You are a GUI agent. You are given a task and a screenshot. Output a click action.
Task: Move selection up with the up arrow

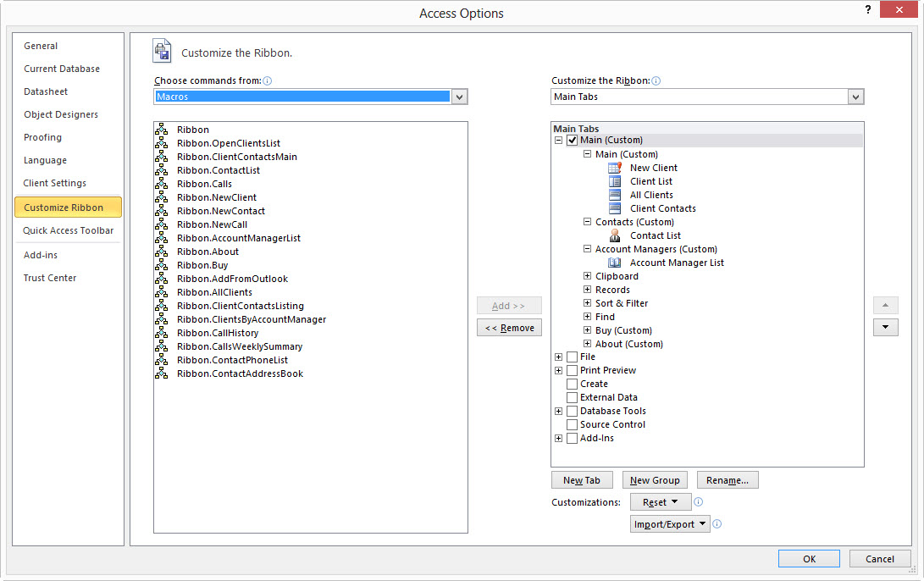(885, 305)
